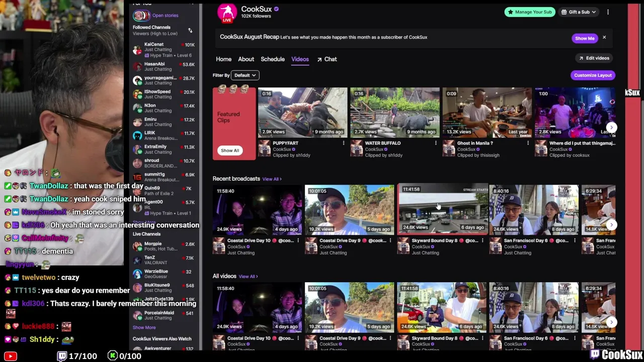Expand All videos View All

248,277
